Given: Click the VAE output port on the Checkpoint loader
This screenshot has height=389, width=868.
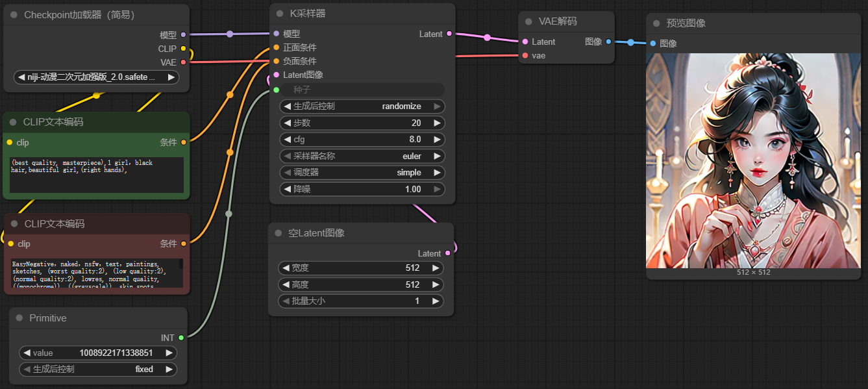Looking at the screenshot, I should coord(183,62).
